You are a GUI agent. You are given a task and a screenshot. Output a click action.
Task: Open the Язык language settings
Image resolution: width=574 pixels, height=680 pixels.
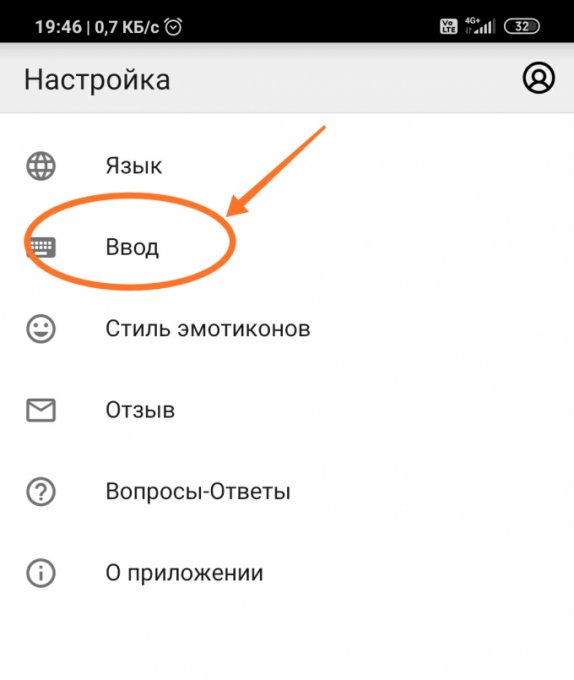tap(287, 166)
